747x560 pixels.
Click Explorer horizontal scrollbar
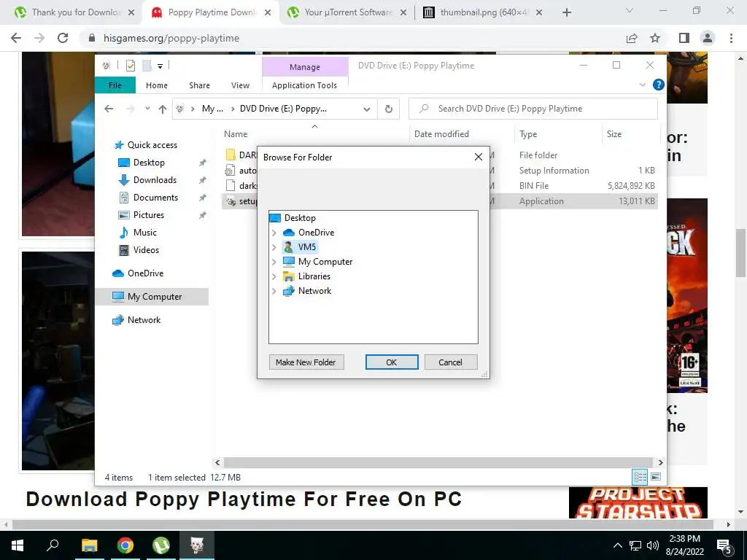tap(438, 462)
